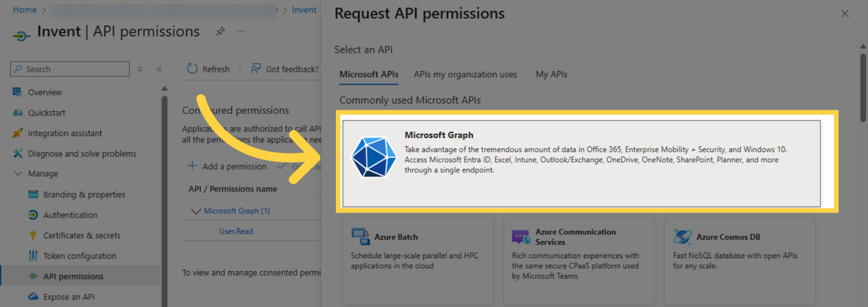
Task: Click the Integration assistant rocket icon
Action: click(x=17, y=133)
